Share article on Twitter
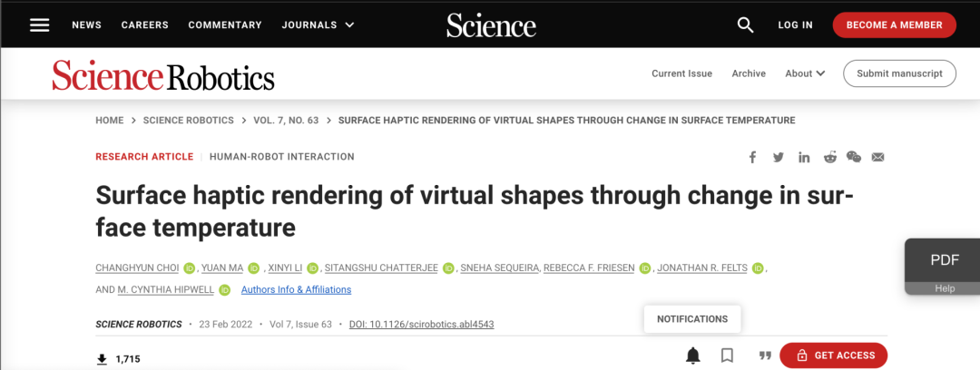Screen dimensions: 980x370 coord(778,157)
